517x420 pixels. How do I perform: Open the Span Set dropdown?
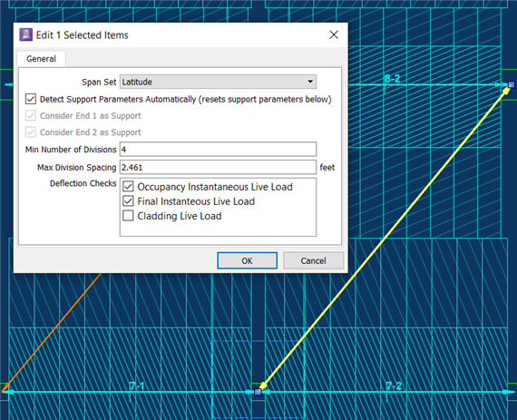point(218,82)
